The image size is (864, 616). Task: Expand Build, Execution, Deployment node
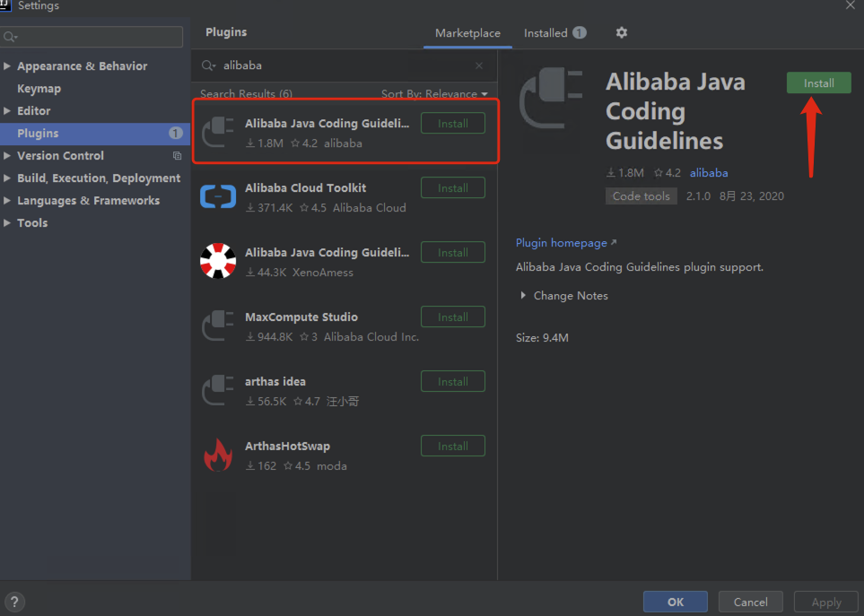7,178
